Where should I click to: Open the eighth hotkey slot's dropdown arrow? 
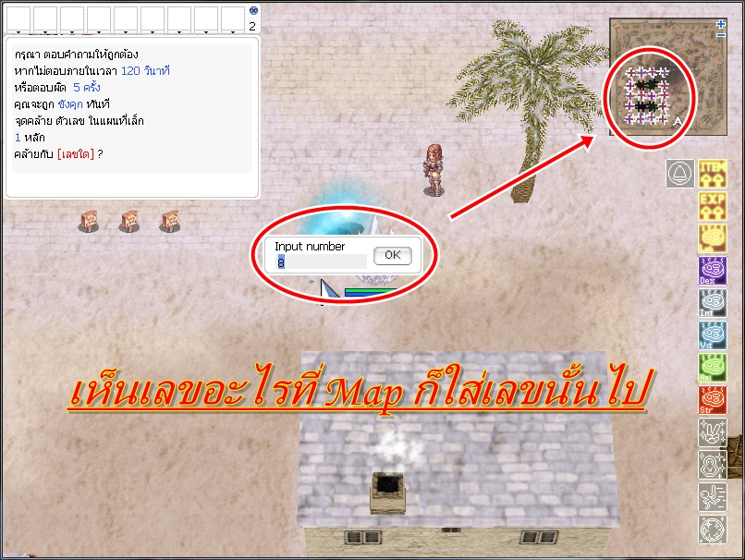[206, 32]
